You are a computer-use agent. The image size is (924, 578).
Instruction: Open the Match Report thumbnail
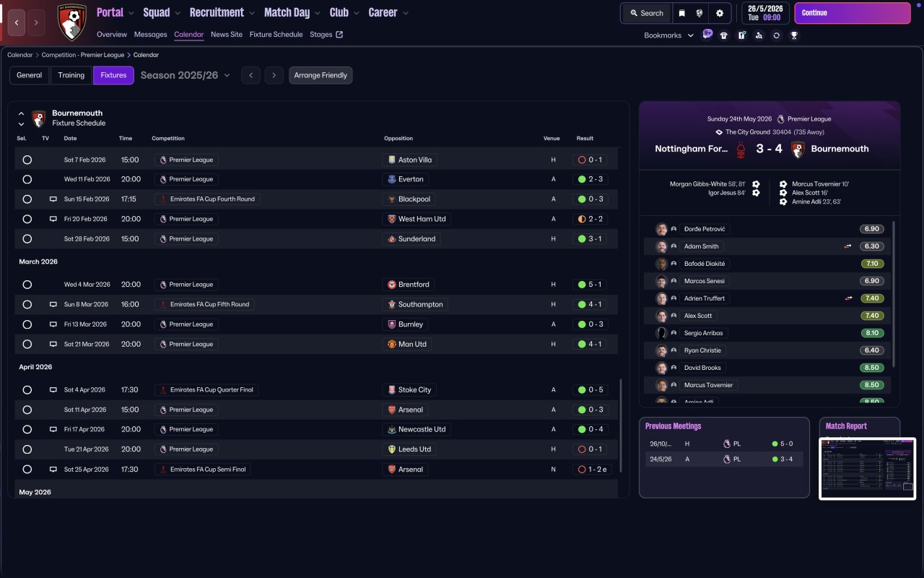pos(868,469)
